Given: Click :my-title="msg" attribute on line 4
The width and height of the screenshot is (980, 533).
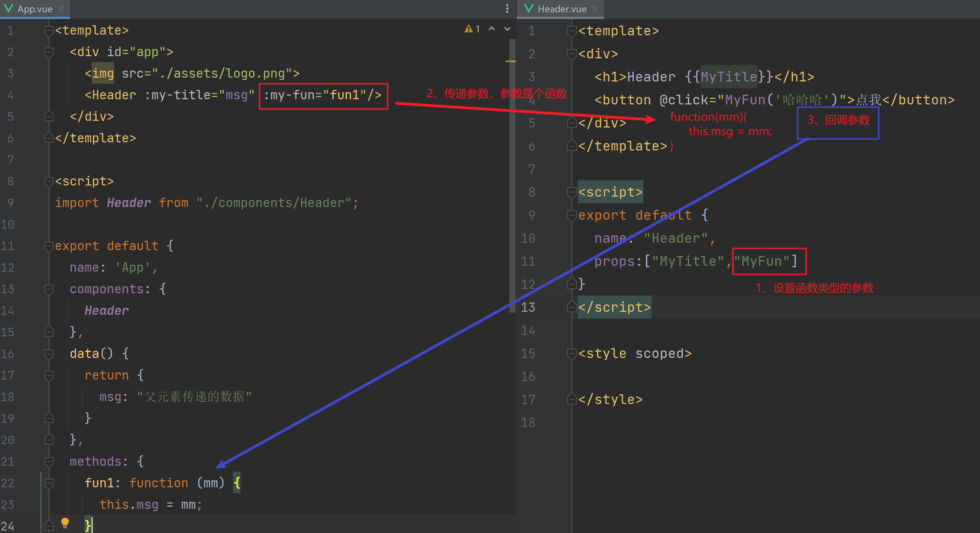Looking at the screenshot, I should tap(200, 95).
